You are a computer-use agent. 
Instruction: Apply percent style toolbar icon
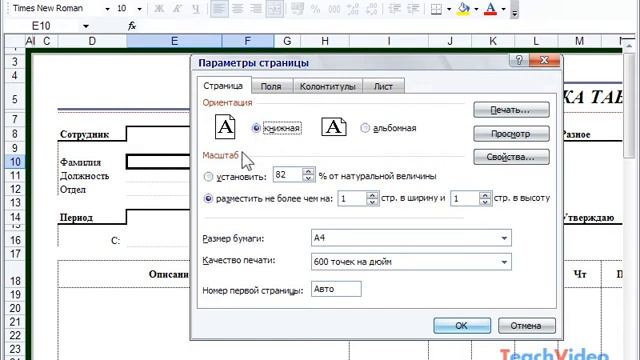316,9
